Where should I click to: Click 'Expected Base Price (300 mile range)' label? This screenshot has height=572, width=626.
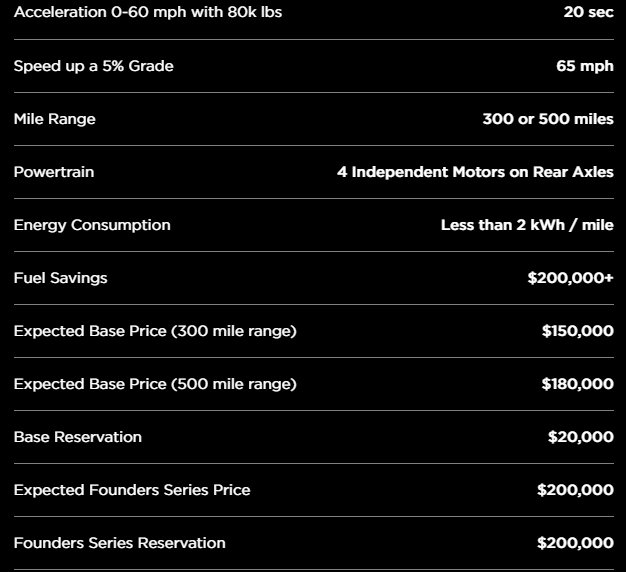(155, 331)
